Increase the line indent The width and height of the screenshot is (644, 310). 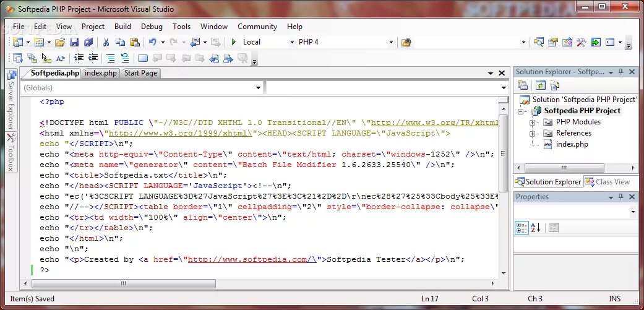click(93, 58)
